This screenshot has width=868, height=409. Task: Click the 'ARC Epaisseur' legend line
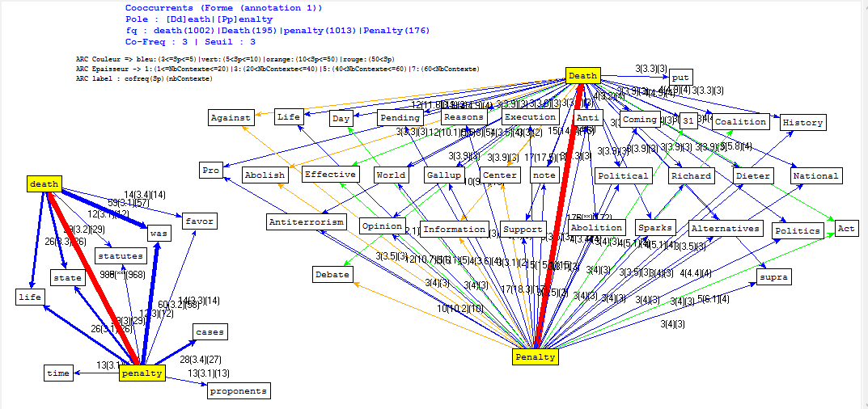(x=277, y=69)
